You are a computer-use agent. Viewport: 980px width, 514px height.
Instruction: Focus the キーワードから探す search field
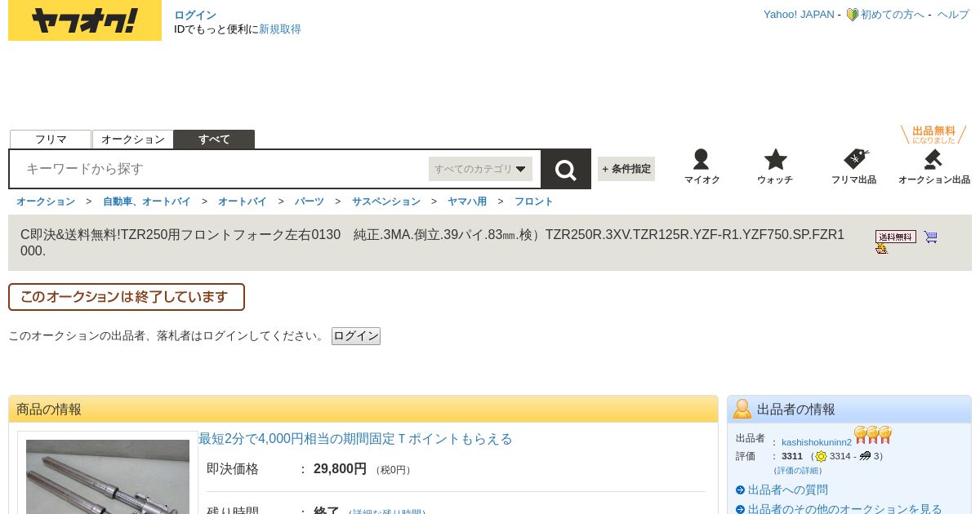pos(220,169)
